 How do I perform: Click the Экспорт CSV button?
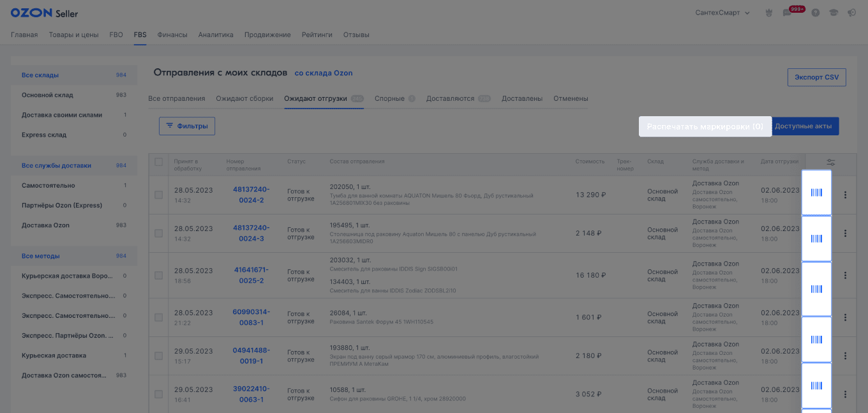click(x=816, y=77)
